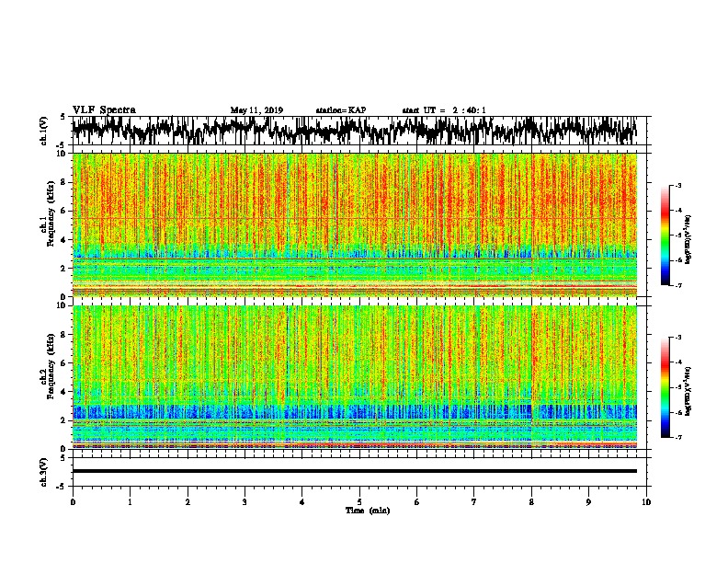The height and width of the screenshot is (563, 728).
Task: Click tick label "6" on the Time axis
Action: click(417, 502)
